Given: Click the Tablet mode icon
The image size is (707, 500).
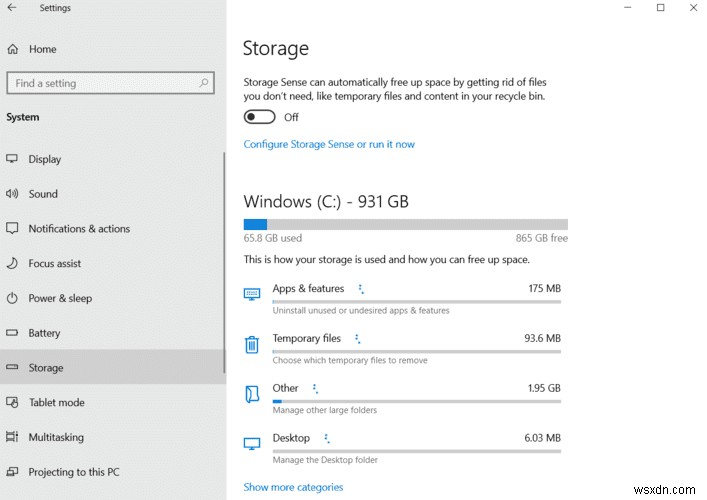Looking at the screenshot, I should pos(12,402).
